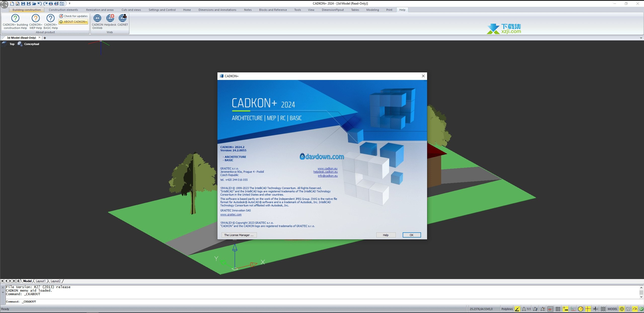Click Help button in CADKON+ dialog
This screenshot has width=644, height=313.
tap(386, 235)
